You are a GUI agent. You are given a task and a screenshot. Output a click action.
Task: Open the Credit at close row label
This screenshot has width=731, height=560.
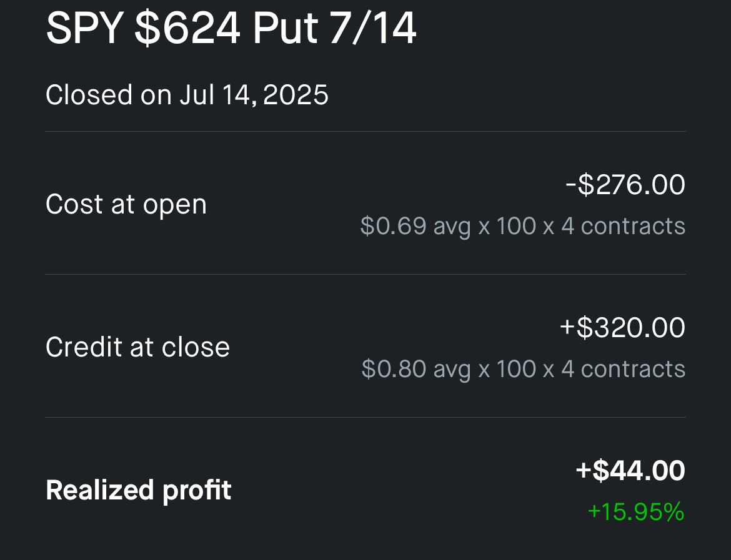(x=137, y=347)
